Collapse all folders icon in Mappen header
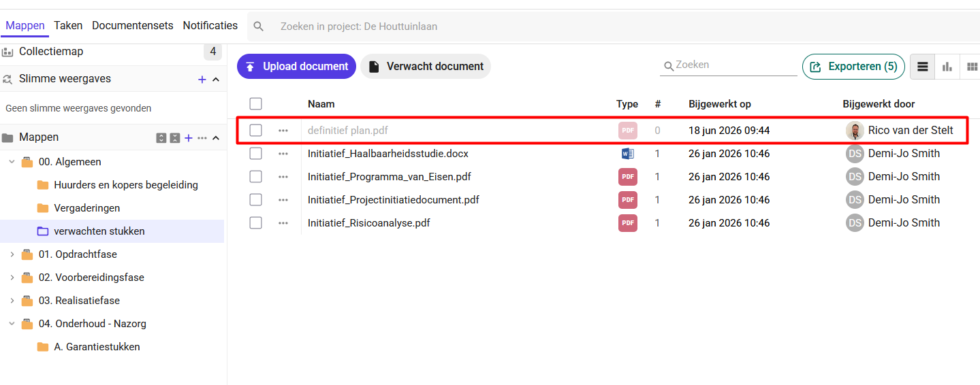This screenshot has height=385, width=980. [x=175, y=138]
